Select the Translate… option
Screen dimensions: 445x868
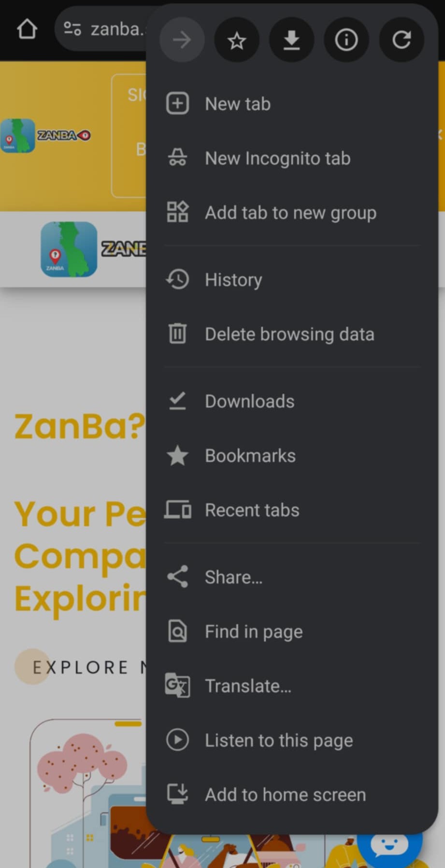(248, 686)
